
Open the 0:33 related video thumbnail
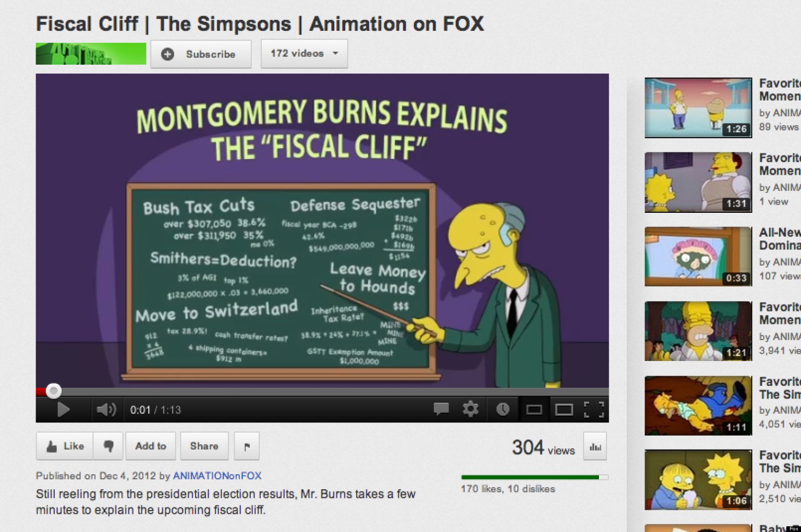[x=698, y=257]
